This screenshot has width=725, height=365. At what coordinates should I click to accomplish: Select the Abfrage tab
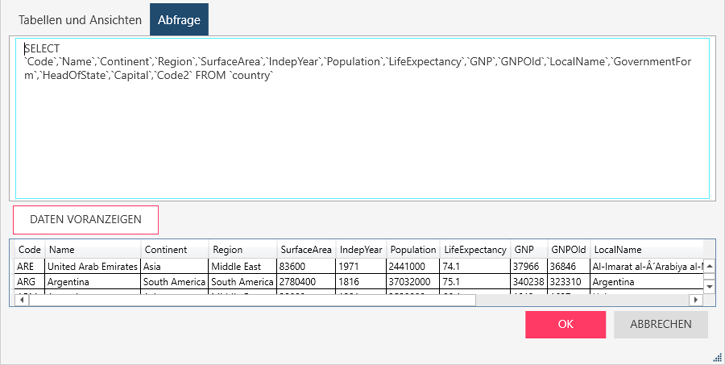pos(179,20)
